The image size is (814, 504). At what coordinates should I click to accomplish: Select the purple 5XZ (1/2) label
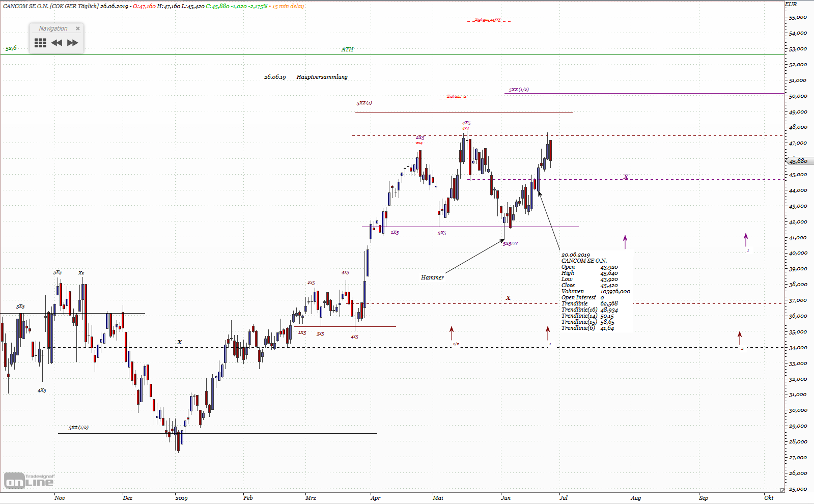519,90
